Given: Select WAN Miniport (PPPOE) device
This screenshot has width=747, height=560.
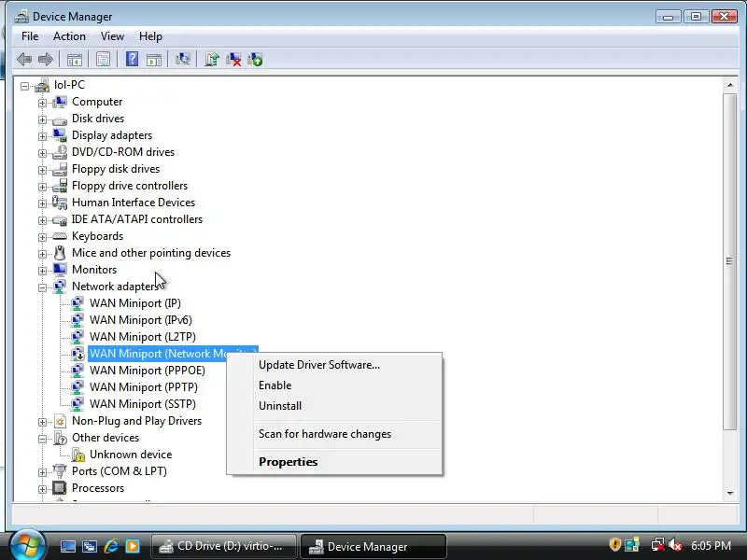Looking at the screenshot, I should tap(148, 371).
